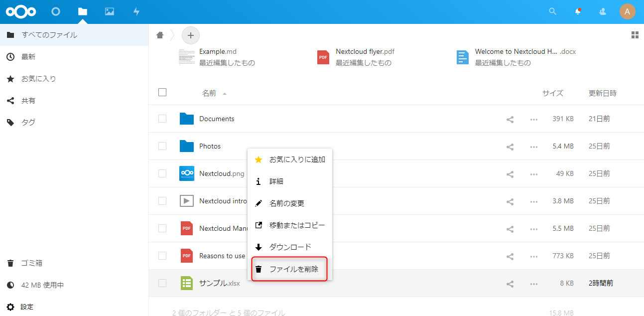Choose 移動またはコピー in context menu
This screenshot has width=644, height=316.
click(290, 225)
